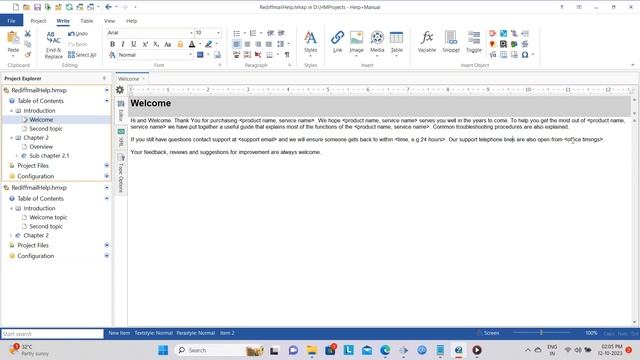Expand Project Files in first project

tap(107, 166)
